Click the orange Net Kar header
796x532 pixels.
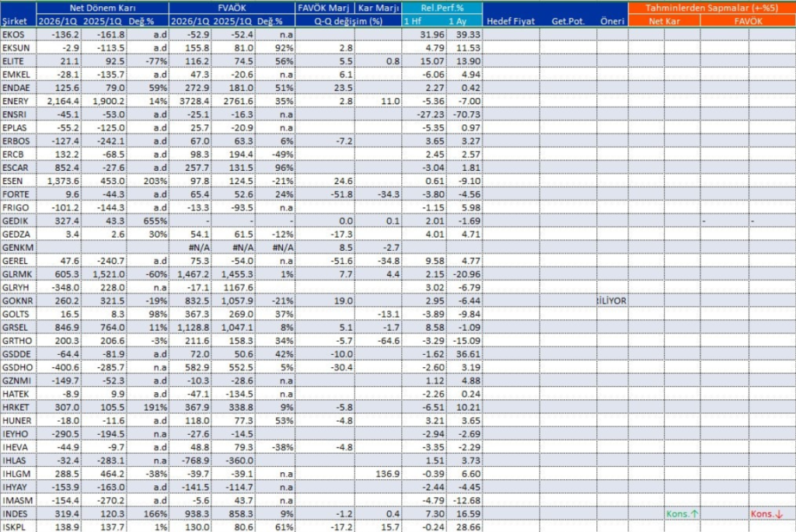[x=664, y=21]
